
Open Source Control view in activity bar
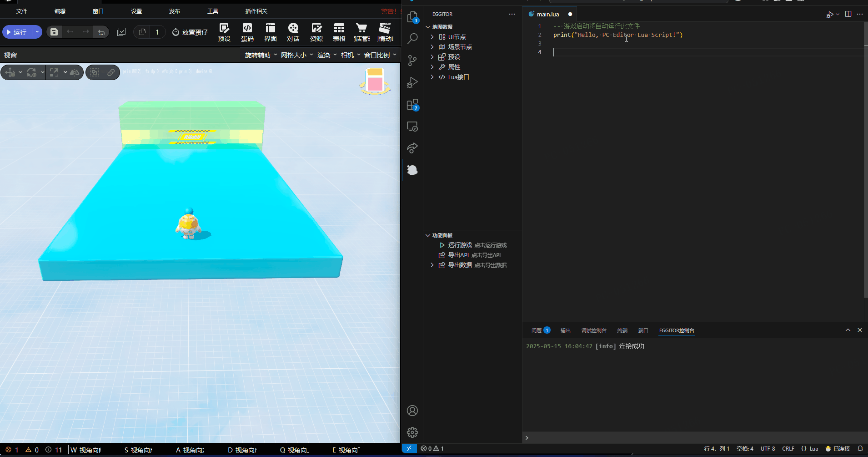(x=412, y=61)
